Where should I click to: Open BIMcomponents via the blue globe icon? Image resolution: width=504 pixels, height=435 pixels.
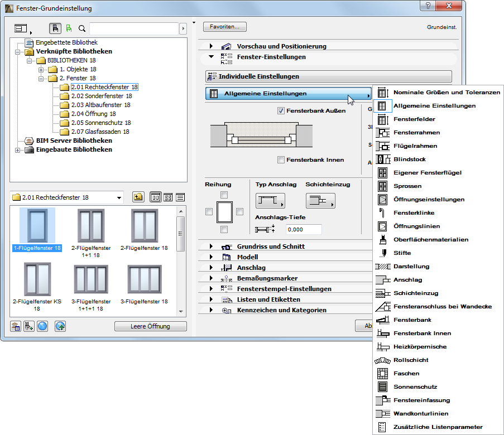click(x=42, y=326)
